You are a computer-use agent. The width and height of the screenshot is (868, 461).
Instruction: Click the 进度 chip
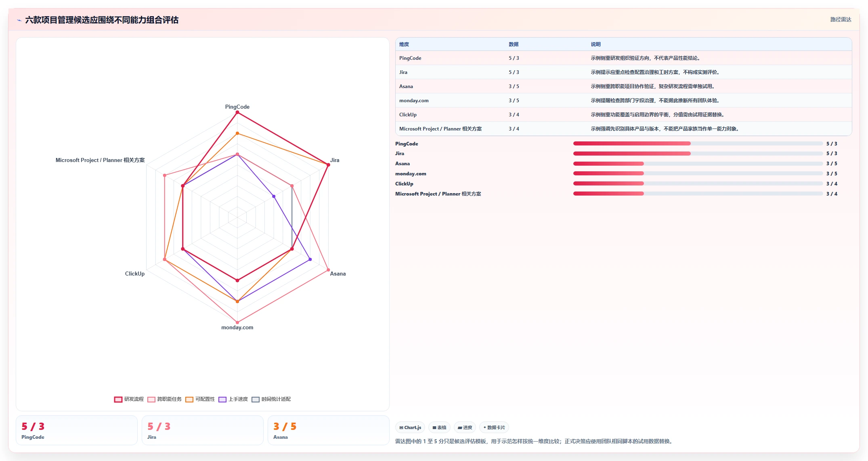(465, 427)
